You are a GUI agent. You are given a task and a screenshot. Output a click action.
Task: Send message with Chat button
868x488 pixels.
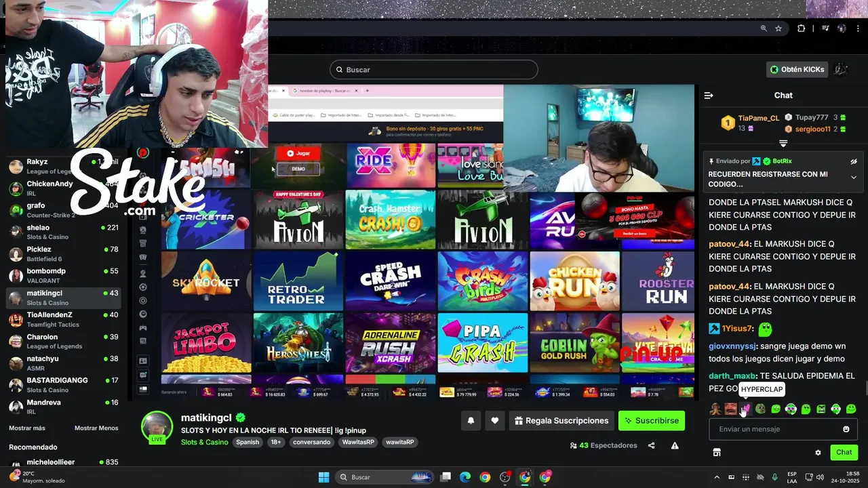[844, 452]
